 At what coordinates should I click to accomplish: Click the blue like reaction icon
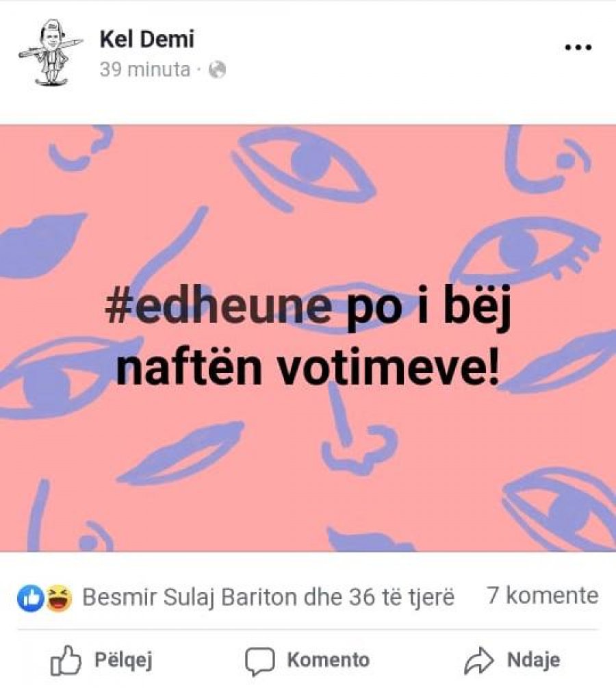31,598
